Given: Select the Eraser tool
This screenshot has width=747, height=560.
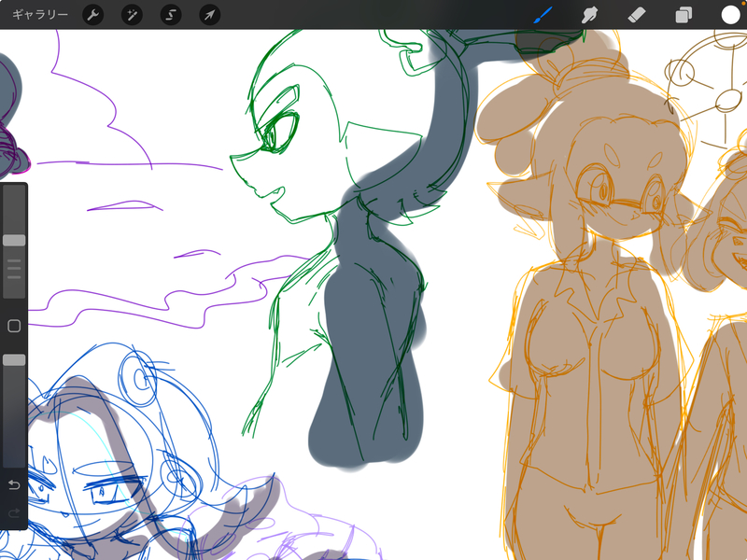Looking at the screenshot, I should pyautogui.click(x=637, y=15).
